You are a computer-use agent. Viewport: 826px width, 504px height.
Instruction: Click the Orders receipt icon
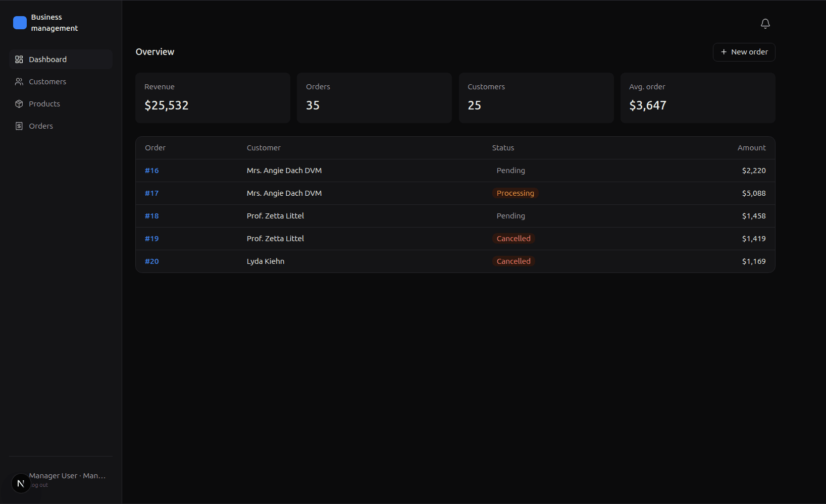(x=19, y=126)
